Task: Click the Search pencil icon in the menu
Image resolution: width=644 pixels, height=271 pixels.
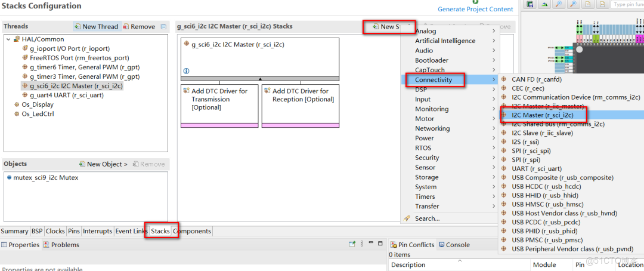Action: point(407,218)
